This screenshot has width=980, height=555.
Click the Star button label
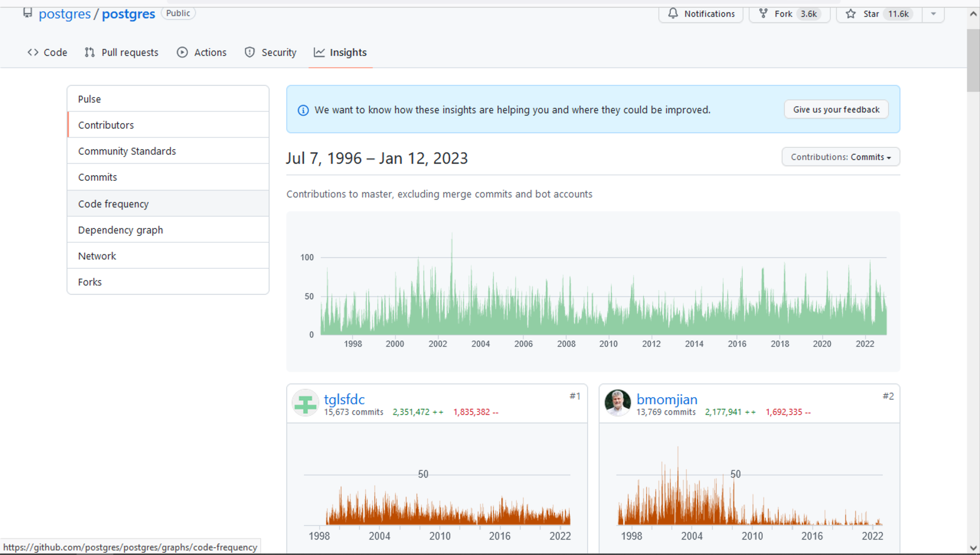(871, 14)
